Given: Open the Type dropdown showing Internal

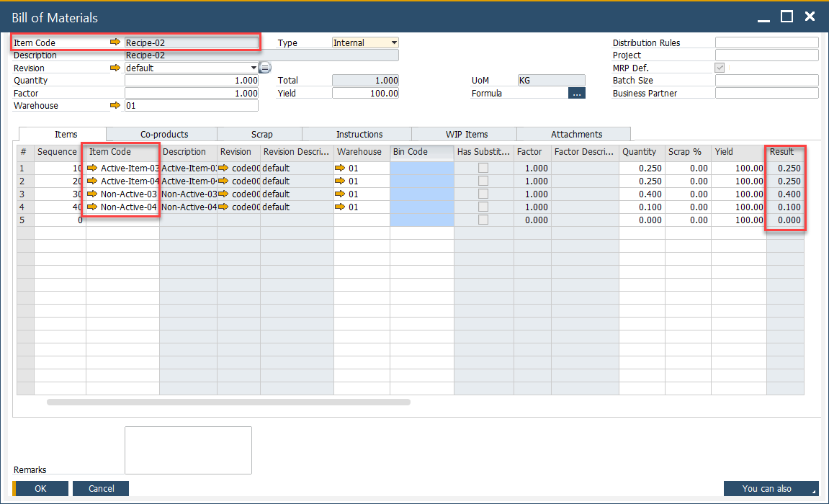Looking at the screenshot, I should click(393, 43).
